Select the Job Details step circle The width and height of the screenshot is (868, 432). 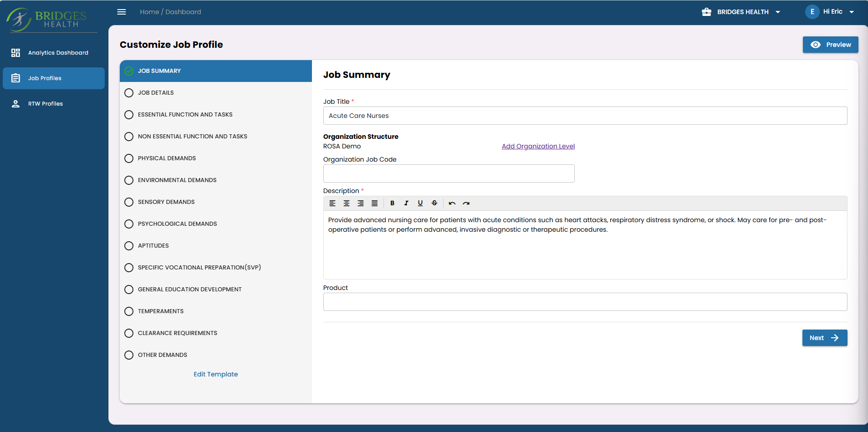point(129,93)
